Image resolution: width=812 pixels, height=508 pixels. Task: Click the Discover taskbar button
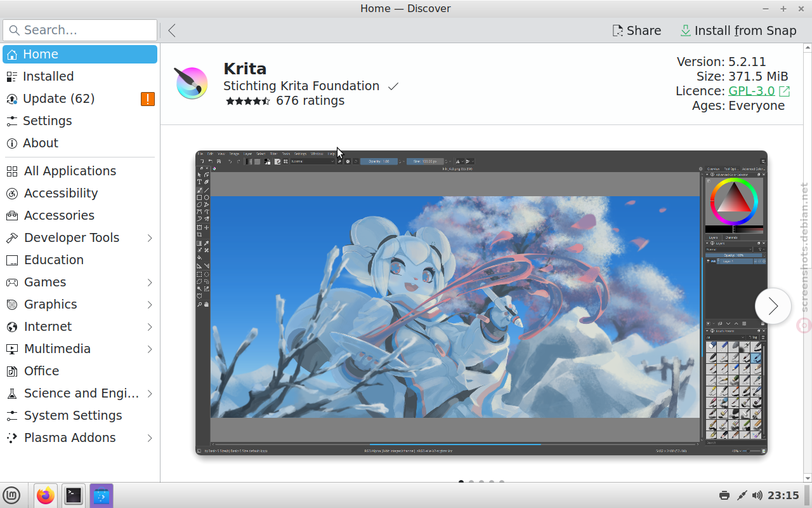[x=101, y=495]
